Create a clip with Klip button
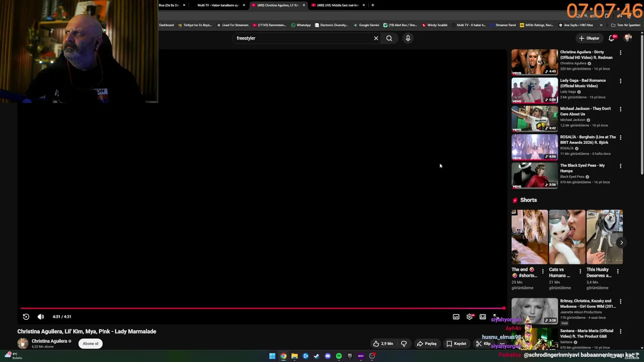 pos(484,344)
